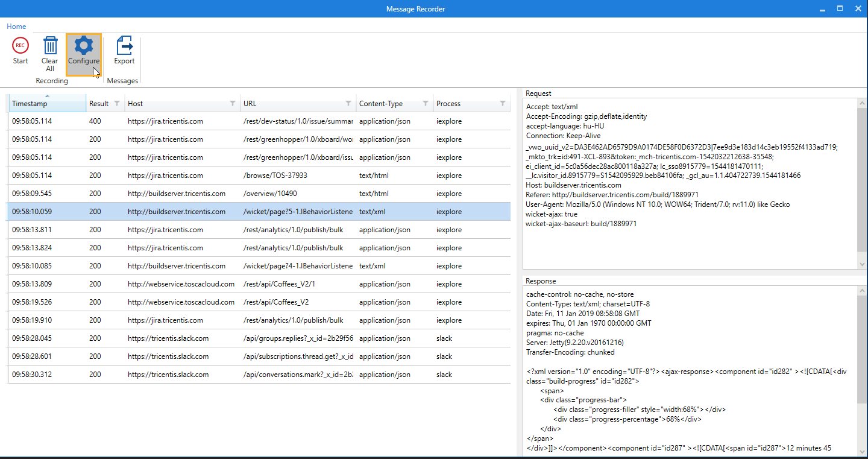Click the Clear All trash icon
Image resolution: width=868 pixels, height=459 pixels.
(x=50, y=46)
